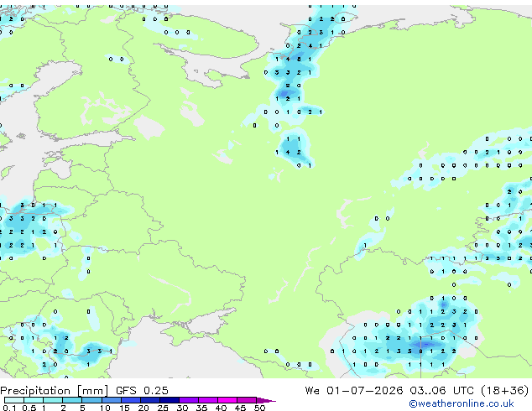This screenshot has width=532, height=411.
Task: Click the '(18+36)' run offset label
Action: pos(505,391)
